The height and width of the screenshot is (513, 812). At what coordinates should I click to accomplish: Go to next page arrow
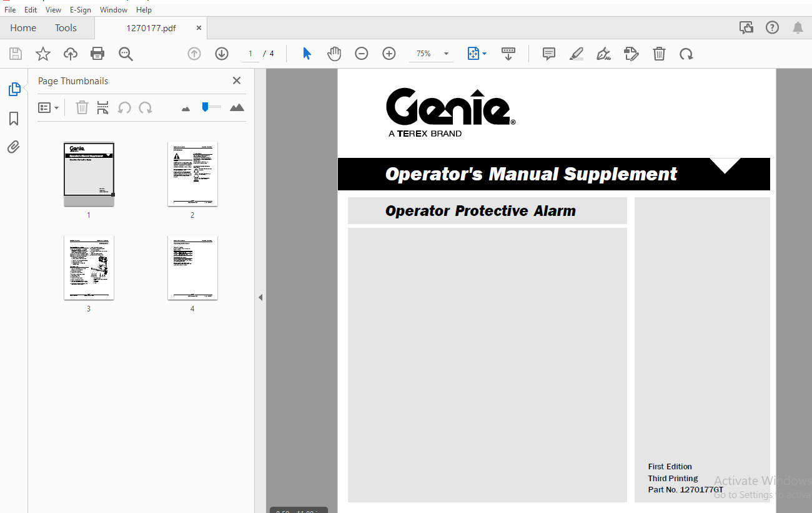coord(222,54)
